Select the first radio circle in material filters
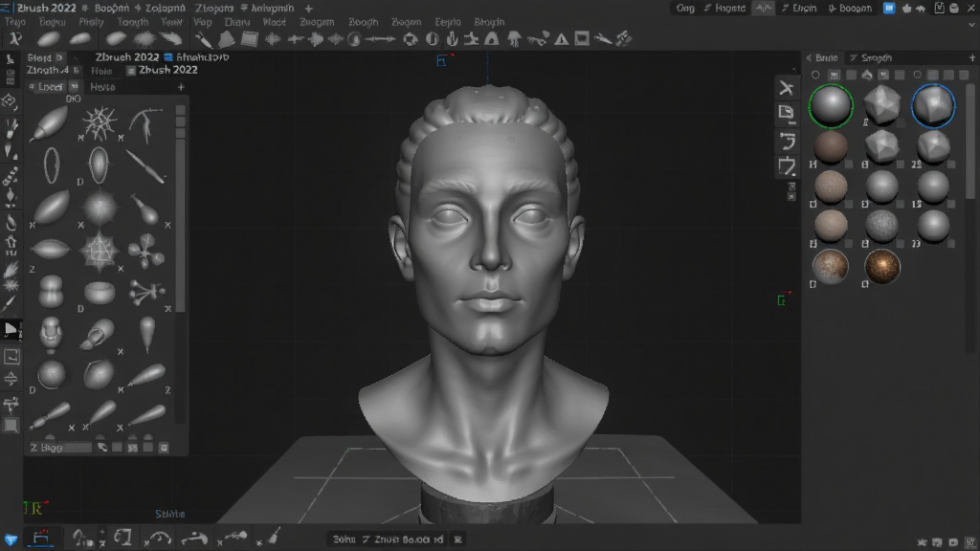Screen dimensions: 980x551 click(x=815, y=75)
